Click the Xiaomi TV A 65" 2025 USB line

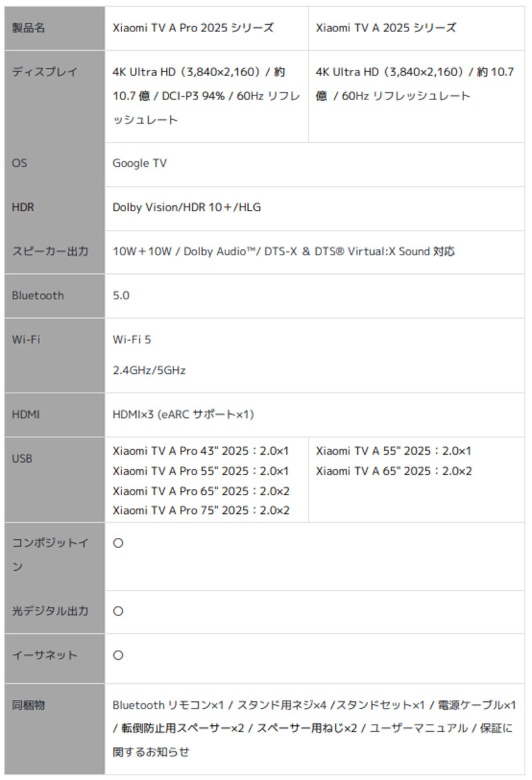(393, 471)
